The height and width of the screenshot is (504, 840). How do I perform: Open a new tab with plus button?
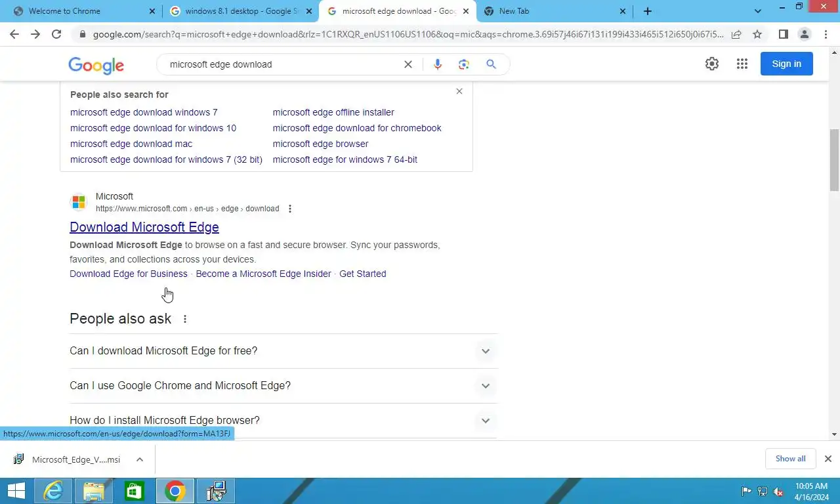pyautogui.click(x=648, y=11)
